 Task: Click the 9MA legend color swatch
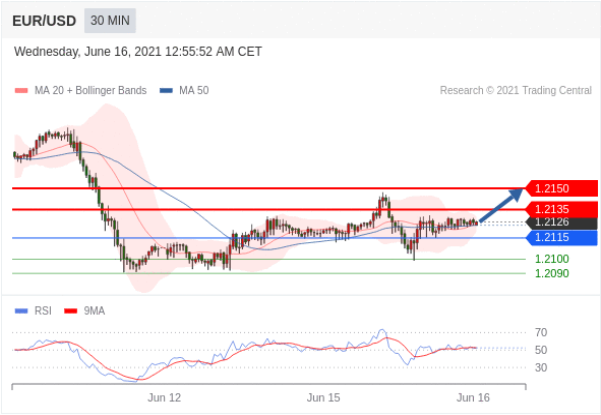[x=71, y=311]
